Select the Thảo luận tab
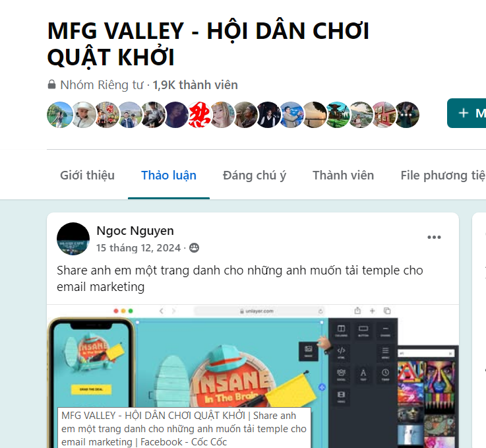 pyautogui.click(x=169, y=176)
